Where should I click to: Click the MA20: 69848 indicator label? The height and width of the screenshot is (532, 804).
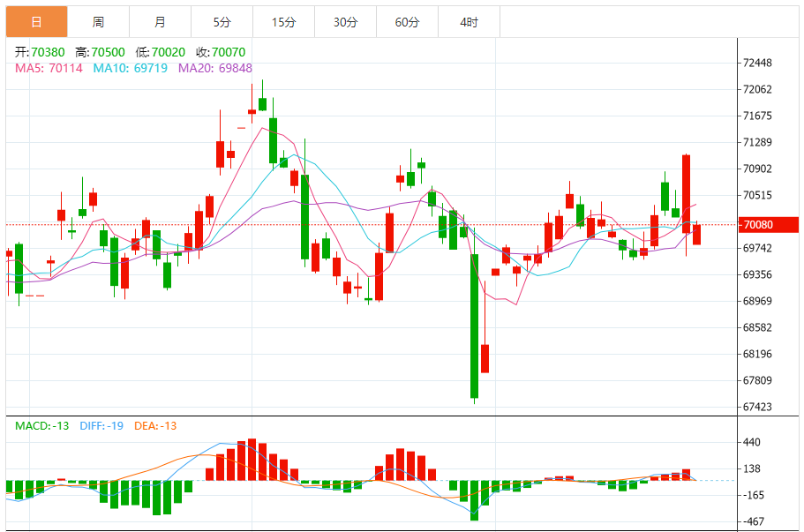(x=215, y=68)
